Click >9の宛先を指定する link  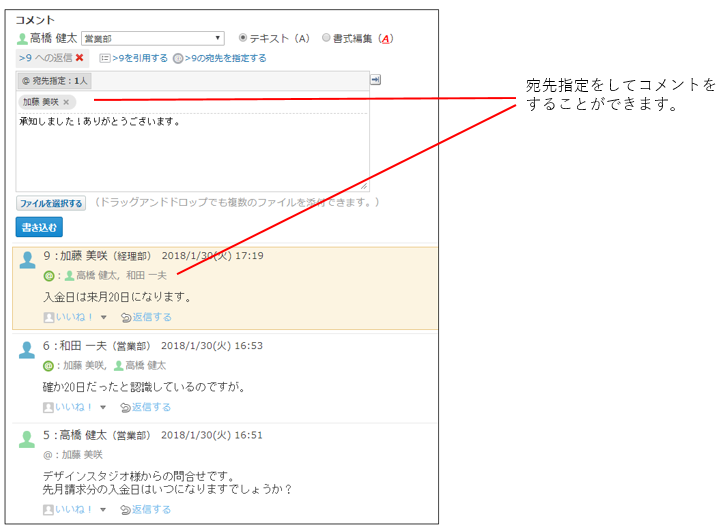pyautogui.click(x=225, y=58)
